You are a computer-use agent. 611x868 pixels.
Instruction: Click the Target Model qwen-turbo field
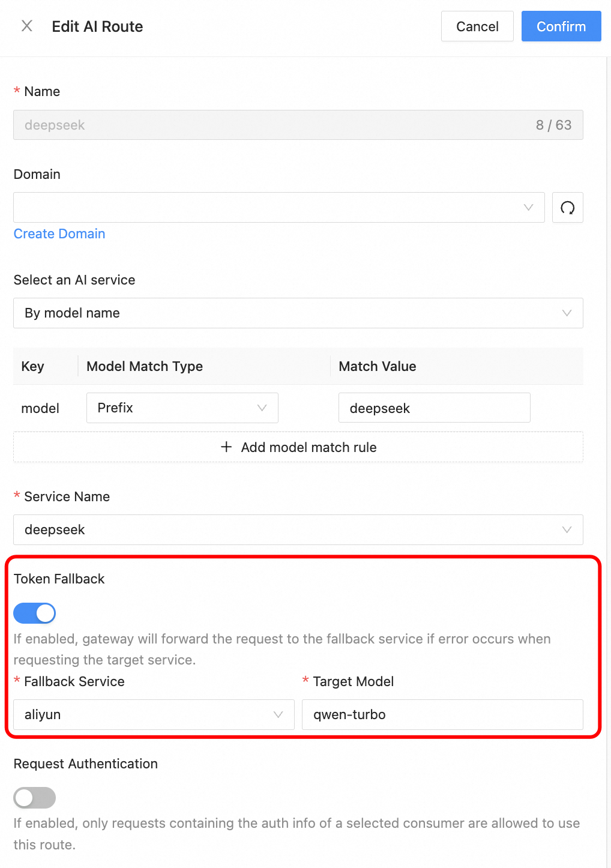tap(442, 715)
